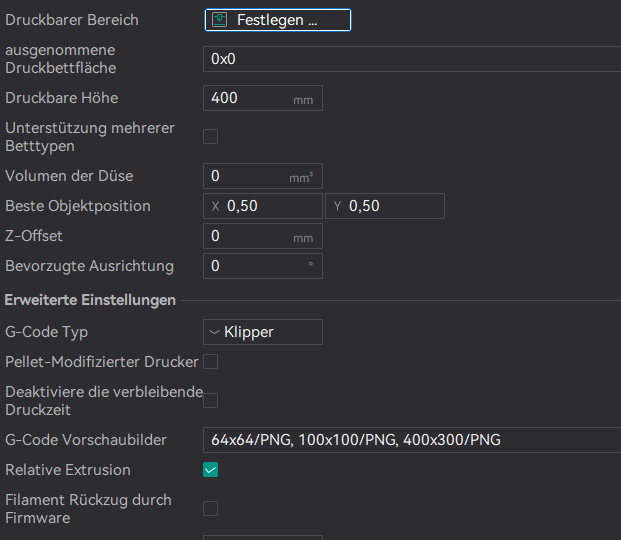Click the G-Code Typ label
Screen dimensions: 621x540
(46, 332)
